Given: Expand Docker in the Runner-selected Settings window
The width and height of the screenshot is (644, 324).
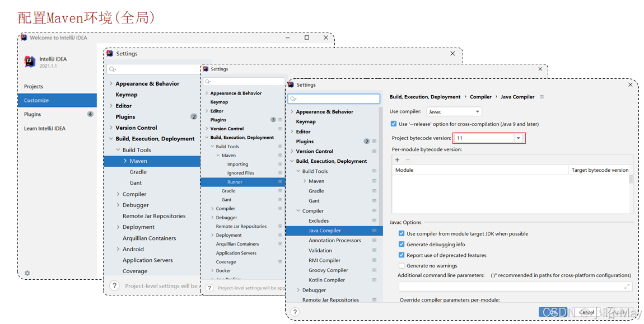Looking at the screenshot, I should pos(212,271).
